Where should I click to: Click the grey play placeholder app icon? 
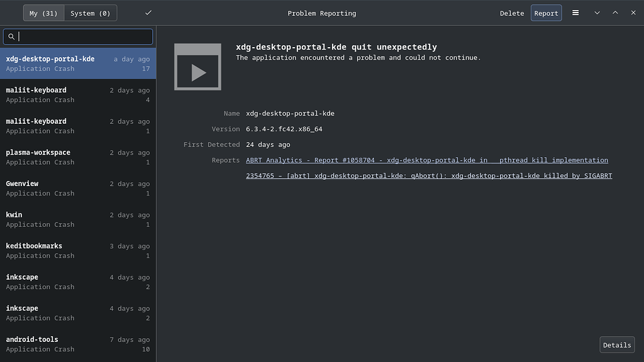point(197,67)
